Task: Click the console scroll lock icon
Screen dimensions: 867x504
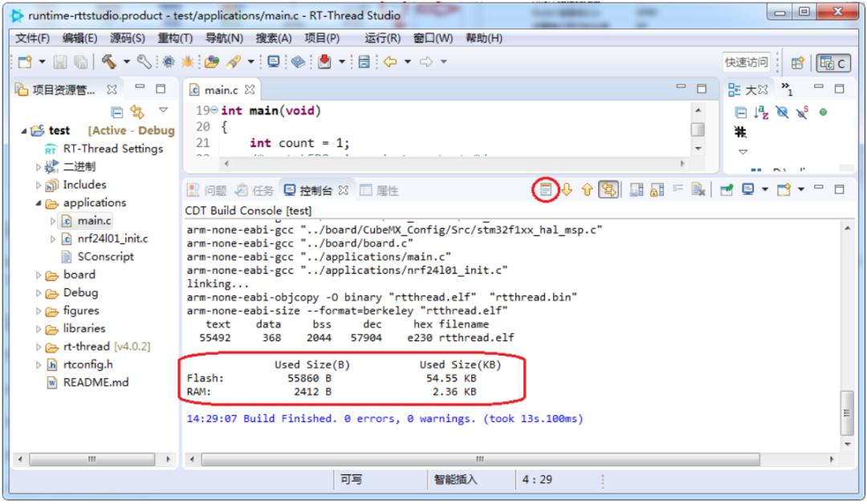Action: (x=657, y=190)
